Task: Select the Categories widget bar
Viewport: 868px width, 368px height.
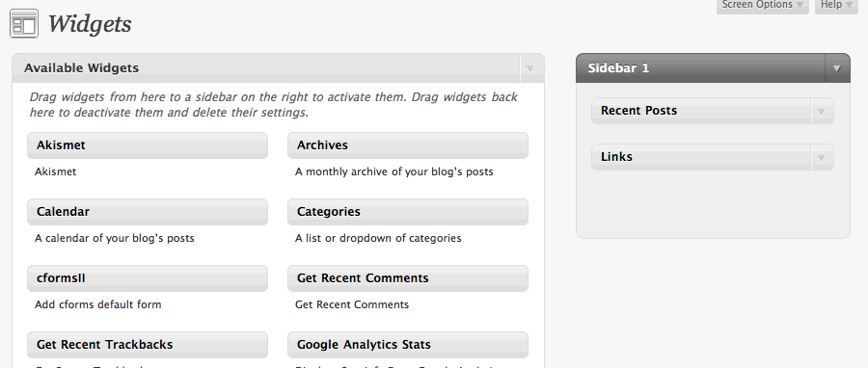Action: (x=407, y=212)
